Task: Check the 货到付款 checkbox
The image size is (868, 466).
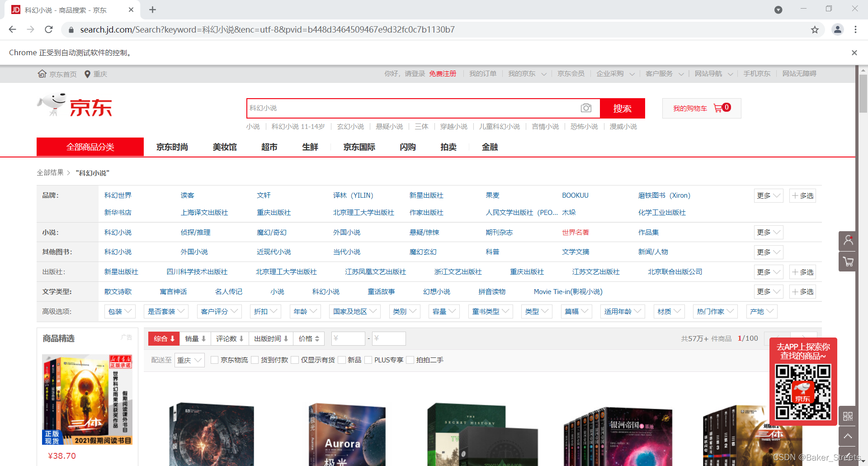Action: (x=255, y=360)
